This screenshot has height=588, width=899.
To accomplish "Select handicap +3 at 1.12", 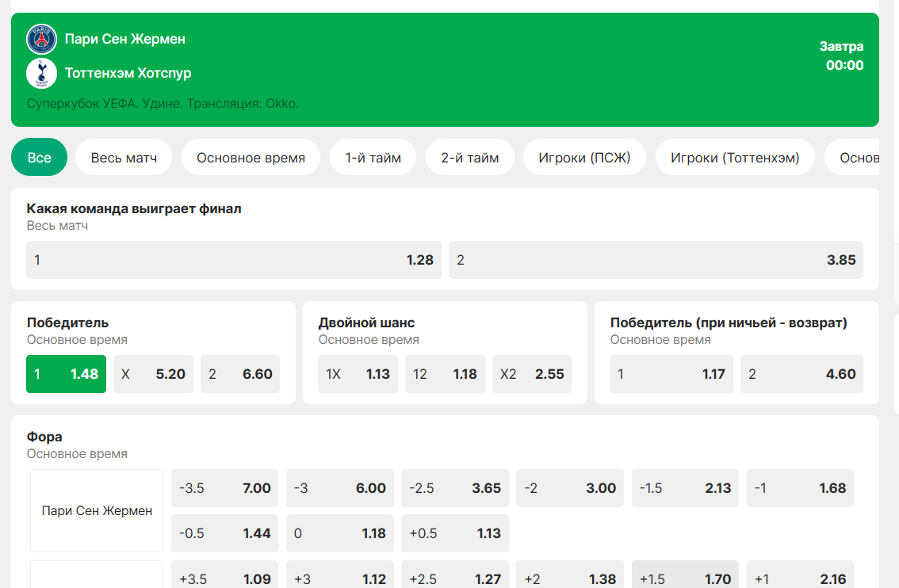I will click(340, 575).
